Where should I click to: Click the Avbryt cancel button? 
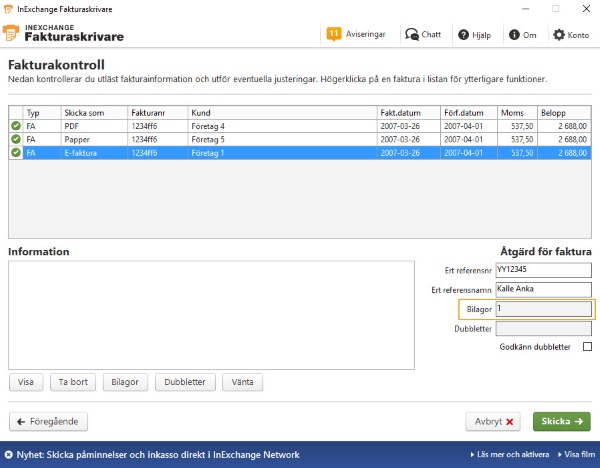click(493, 421)
